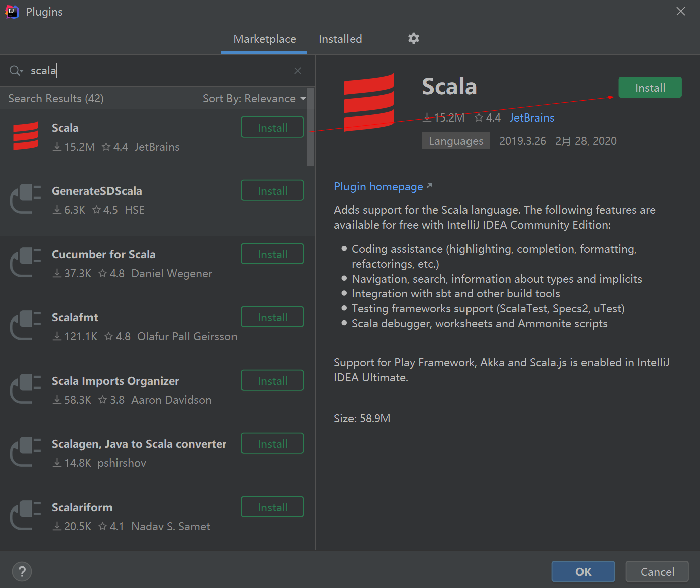Click the Scala Imports Organizer plug icon

point(26,389)
